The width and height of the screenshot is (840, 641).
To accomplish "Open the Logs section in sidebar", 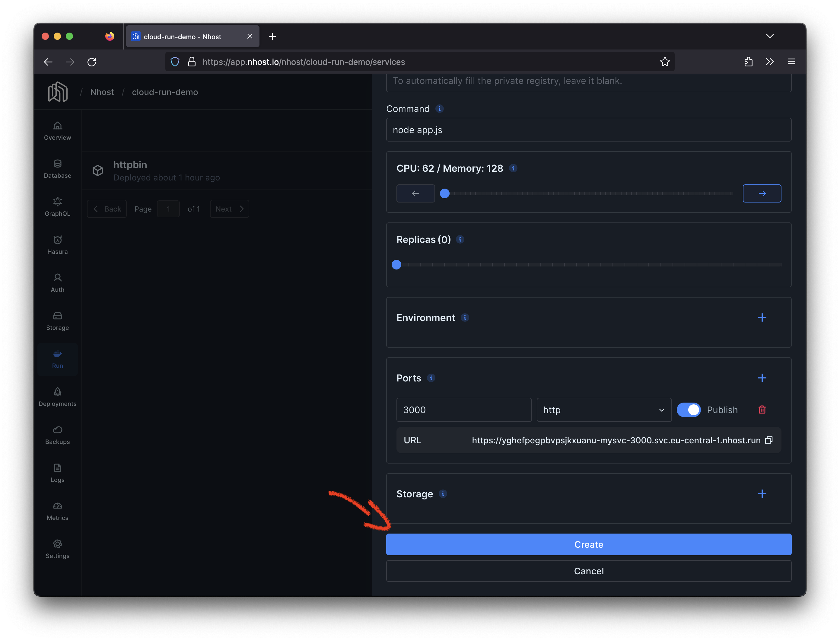I will coord(57,473).
